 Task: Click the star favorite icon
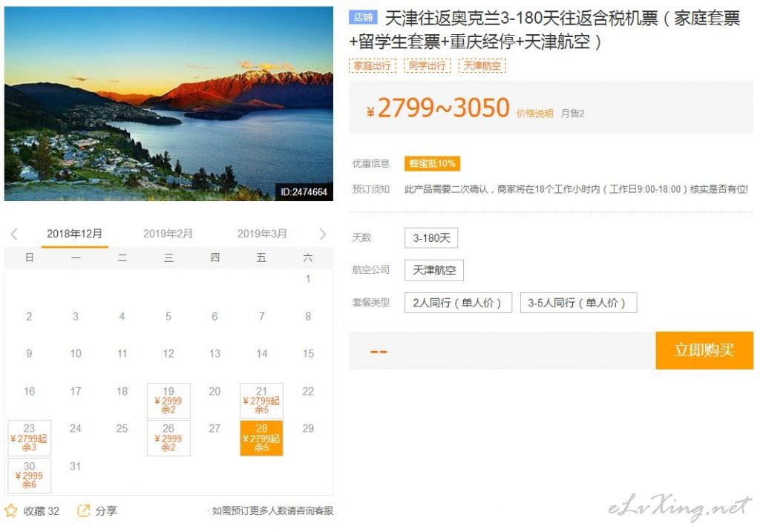tap(11, 510)
